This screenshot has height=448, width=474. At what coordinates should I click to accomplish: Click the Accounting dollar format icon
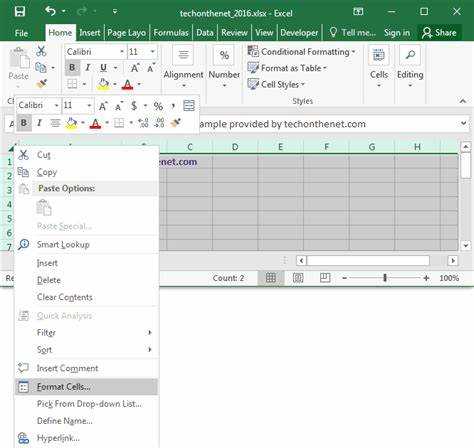click(134, 106)
